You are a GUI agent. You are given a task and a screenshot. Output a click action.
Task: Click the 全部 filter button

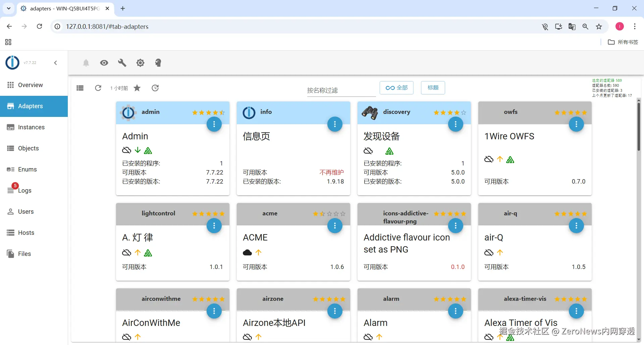pyautogui.click(x=396, y=88)
